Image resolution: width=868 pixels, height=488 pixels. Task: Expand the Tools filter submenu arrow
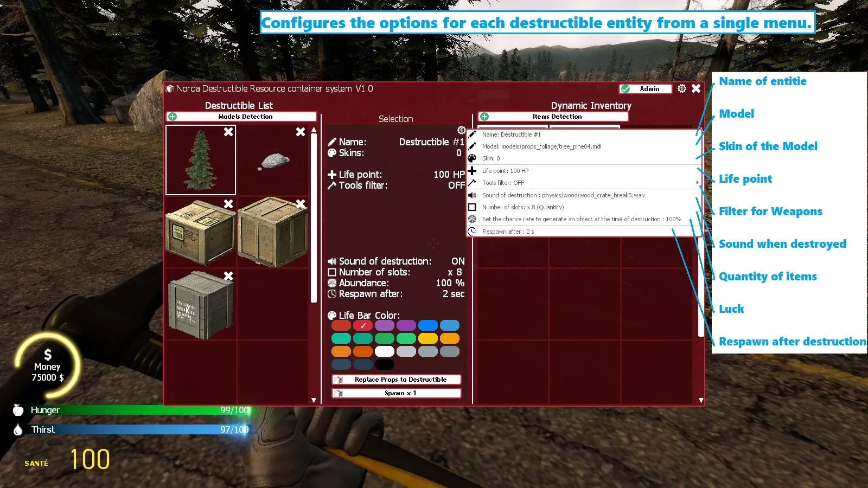[x=698, y=183]
